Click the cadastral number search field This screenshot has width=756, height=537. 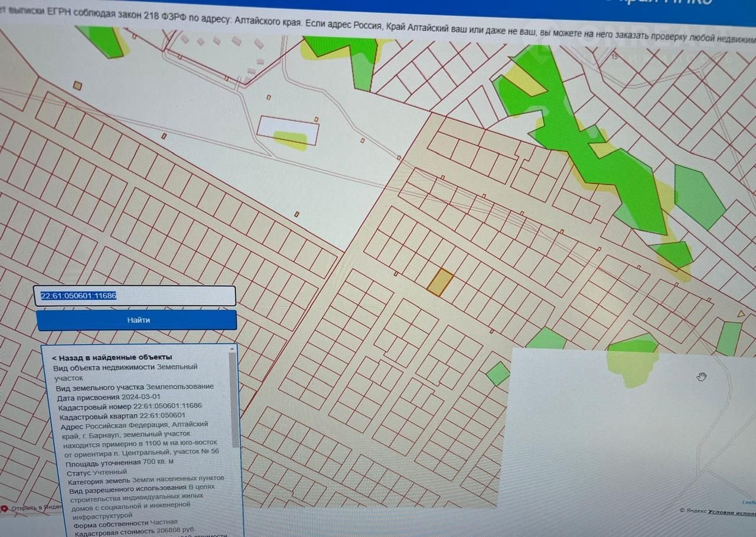tap(135, 296)
